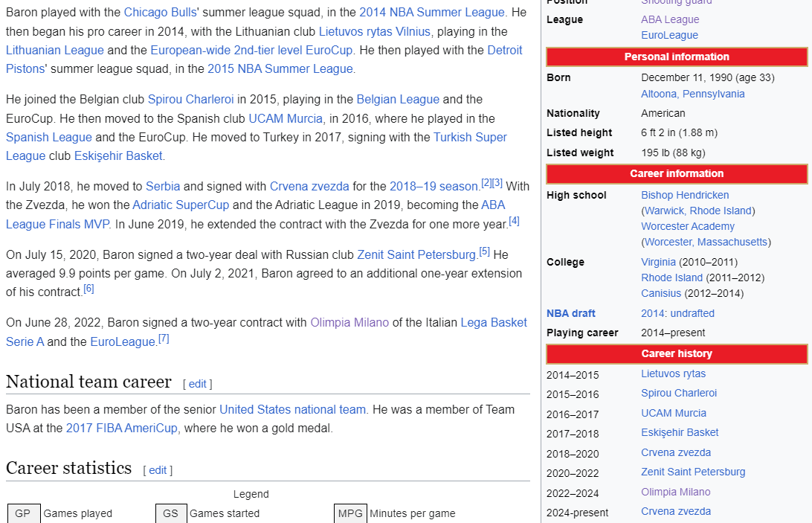
Task: Open EuroLeague link in article paragraph
Action: coord(123,342)
